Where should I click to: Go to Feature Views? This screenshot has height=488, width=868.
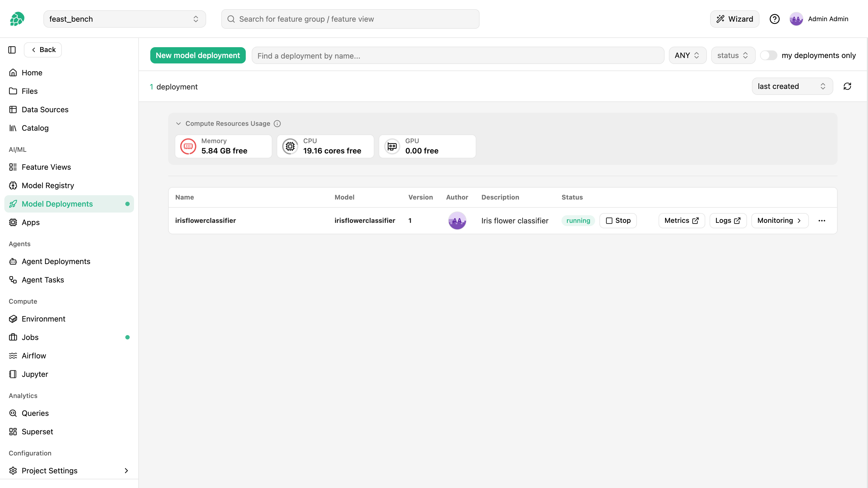pyautogui.click(x=69, y=167)
